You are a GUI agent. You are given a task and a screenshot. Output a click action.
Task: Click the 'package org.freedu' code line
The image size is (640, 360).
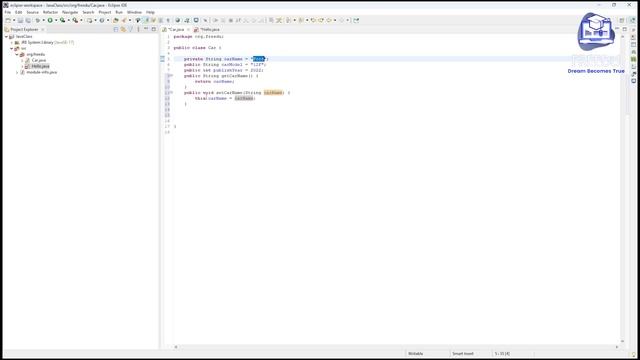(198, 36)
